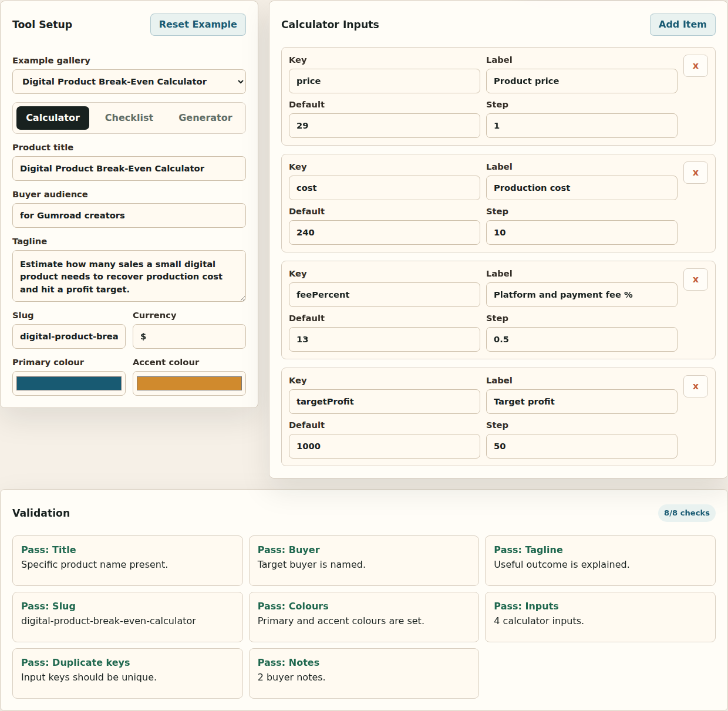Click the Tool Setup heading
The width and height of the screenshot is (728, 711).
[42, 25]
